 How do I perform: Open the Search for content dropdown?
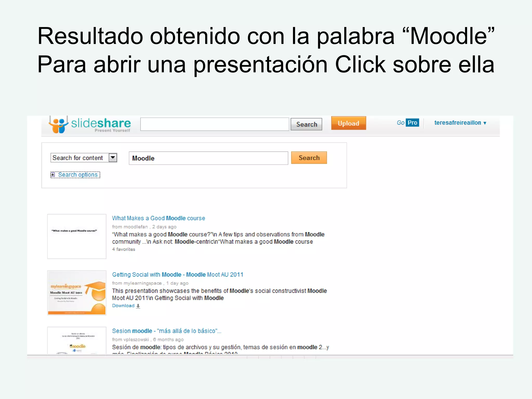[84, 158]
